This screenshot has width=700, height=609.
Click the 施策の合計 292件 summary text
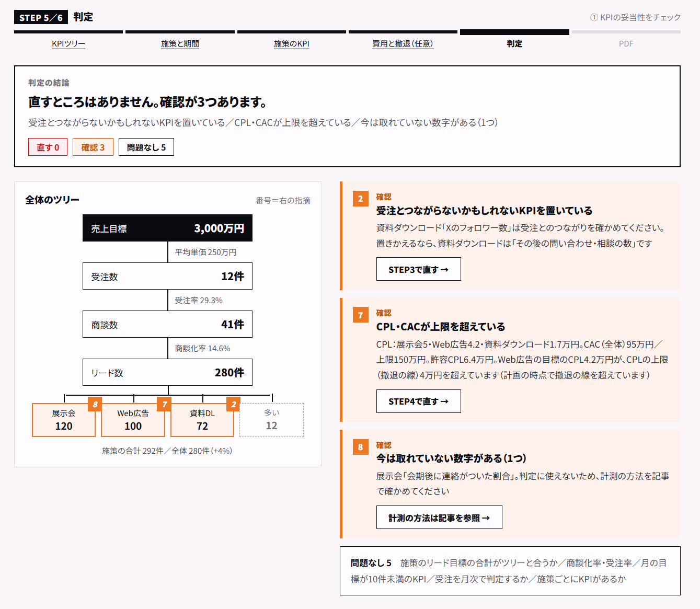pos(167,451)
